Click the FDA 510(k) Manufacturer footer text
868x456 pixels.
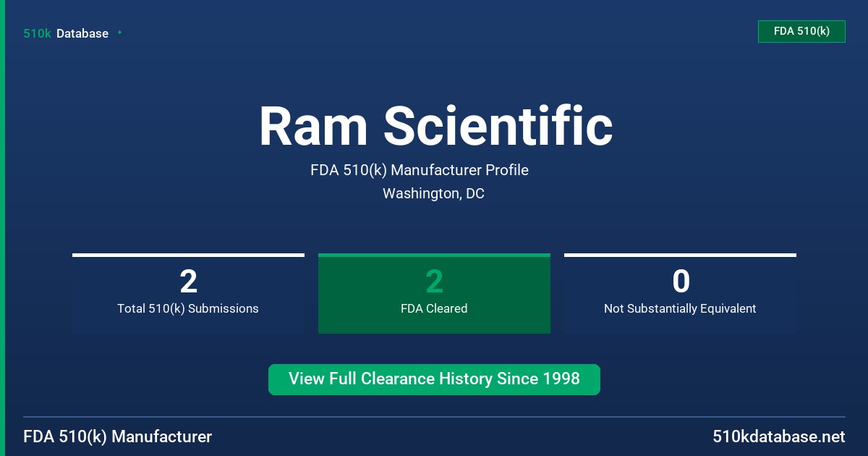click(x=118, y=437)
